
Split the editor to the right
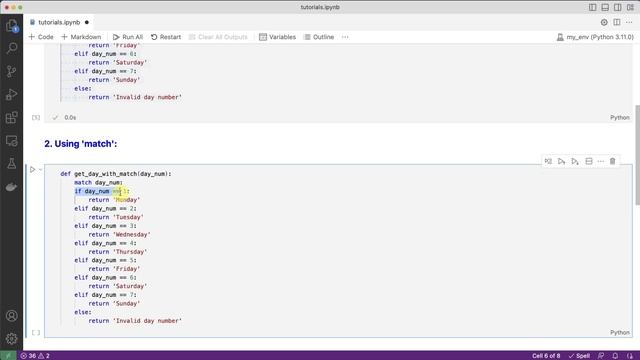[x=617, y=22]
